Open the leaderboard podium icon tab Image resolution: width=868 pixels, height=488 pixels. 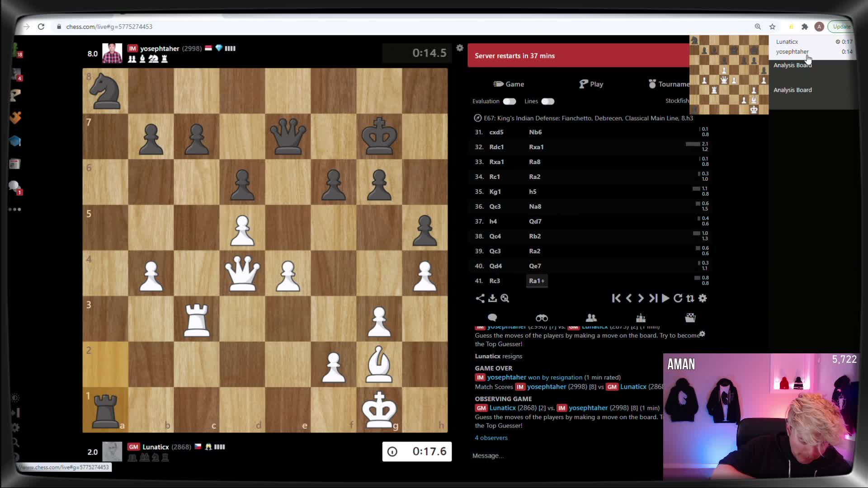coord(641,318)
